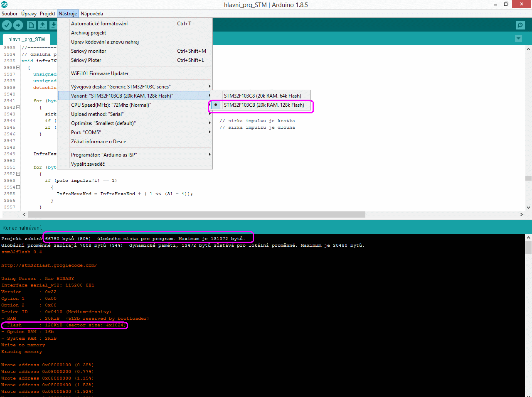532x397 pixels.
Task: Click the Arduino logo in title bar
Action: coord(4,5)
